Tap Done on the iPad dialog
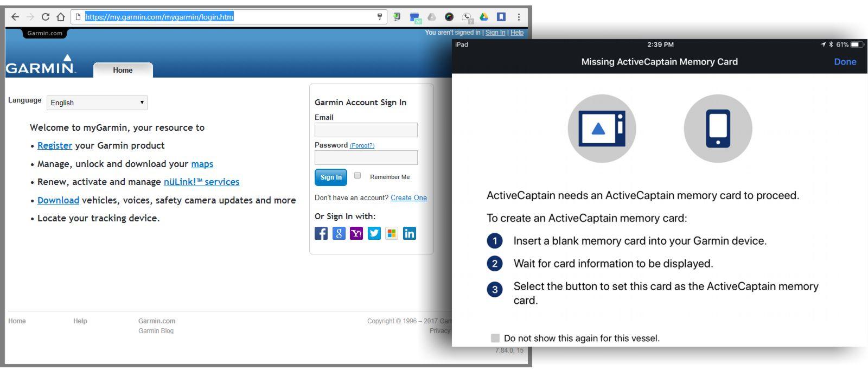This screenshot has height=370, width=868. [x=845, y=62]
